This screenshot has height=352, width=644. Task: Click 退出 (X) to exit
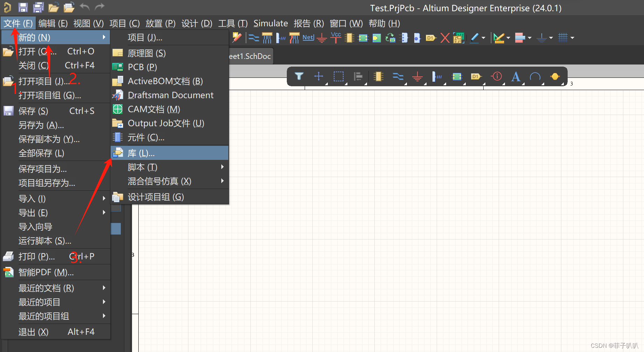tap(56, 332)
